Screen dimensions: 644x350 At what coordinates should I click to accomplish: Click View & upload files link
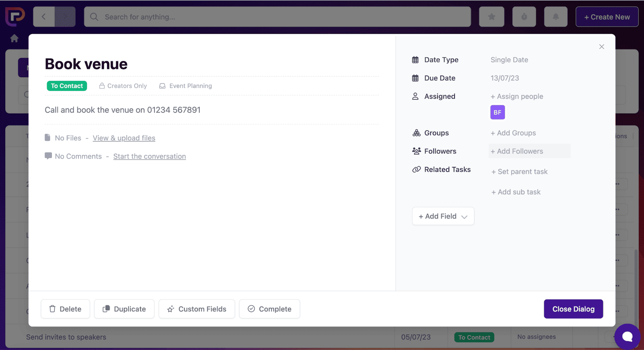pyautogui.click(x=124, y=138)
